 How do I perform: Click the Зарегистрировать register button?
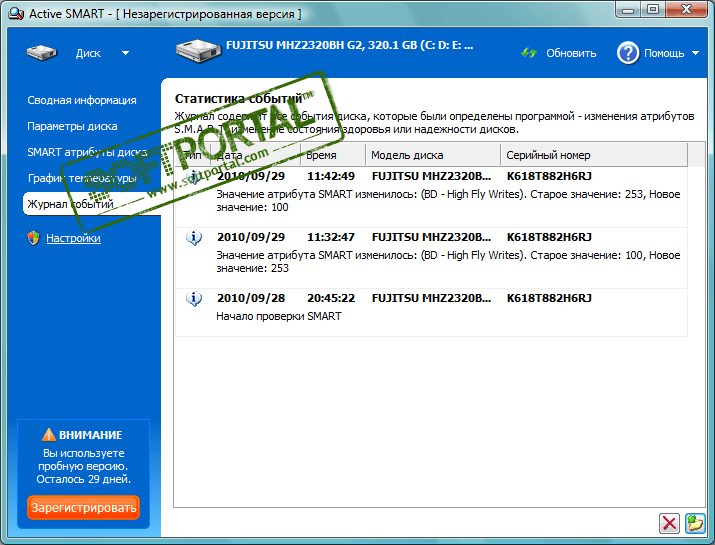click(x=83, y=508)
